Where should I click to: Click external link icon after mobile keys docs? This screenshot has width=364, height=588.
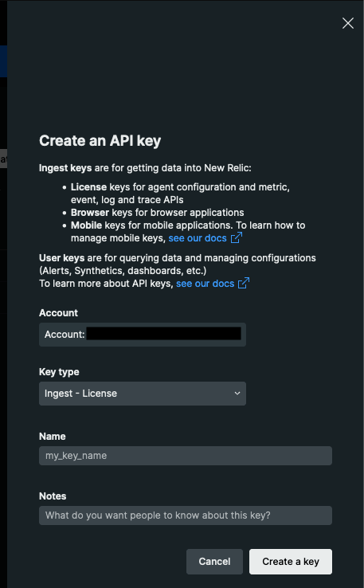point(237,237)
